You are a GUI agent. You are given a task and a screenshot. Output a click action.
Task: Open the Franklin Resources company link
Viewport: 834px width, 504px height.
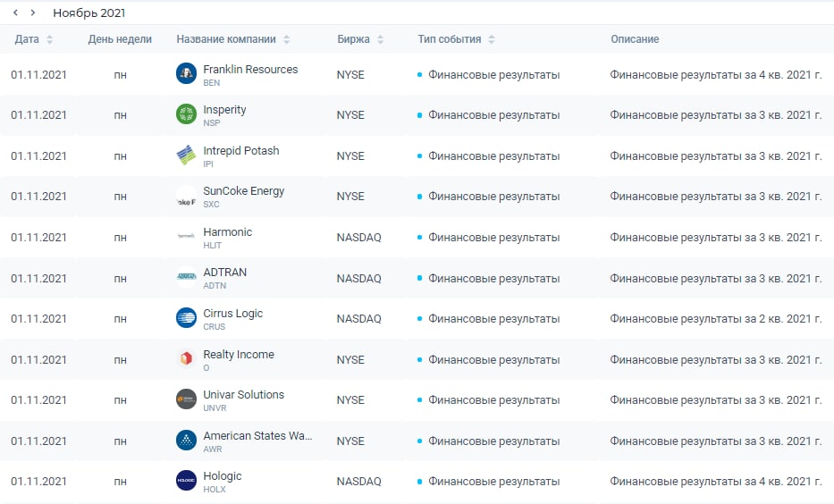[x=250, y=69]
